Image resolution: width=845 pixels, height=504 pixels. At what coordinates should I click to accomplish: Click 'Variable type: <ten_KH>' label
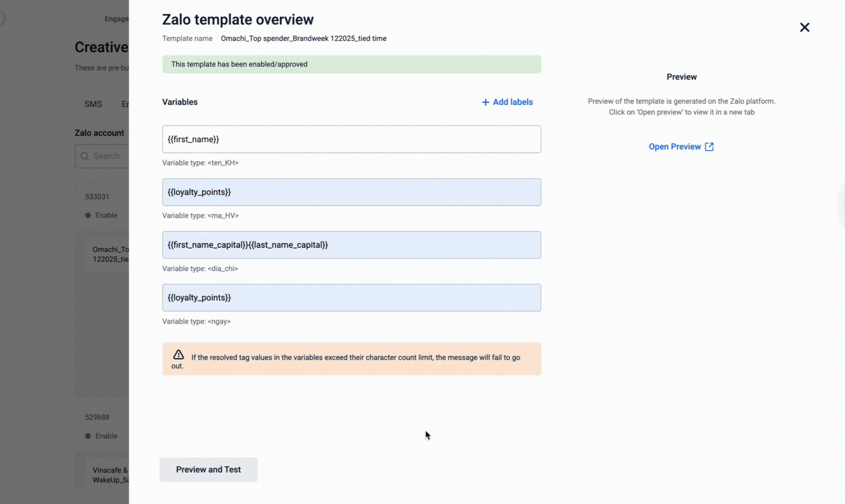pos(200,163)
